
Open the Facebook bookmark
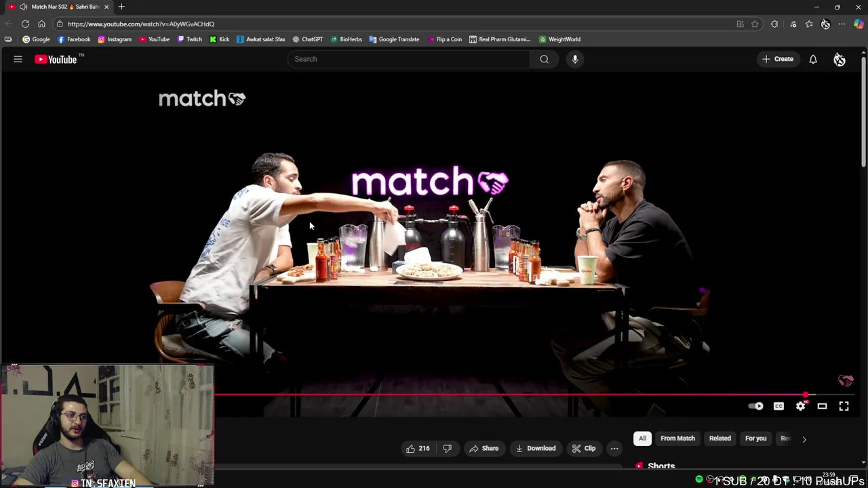pyautogui.click(x=74, y=39)
